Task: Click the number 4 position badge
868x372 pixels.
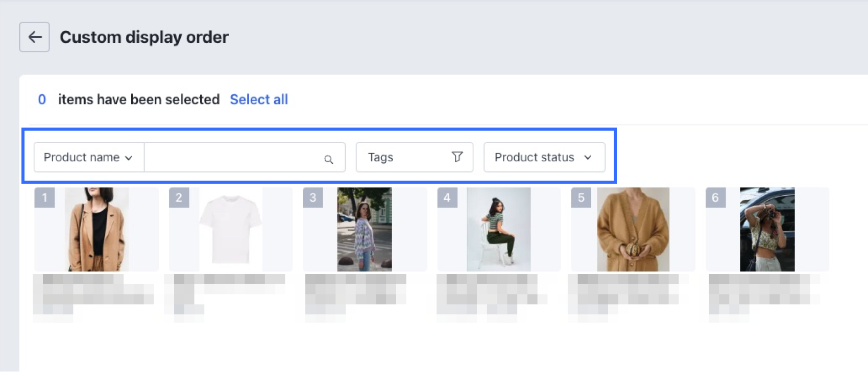Action: point(447,197)
